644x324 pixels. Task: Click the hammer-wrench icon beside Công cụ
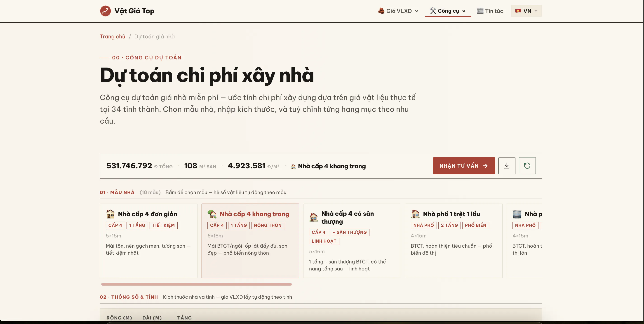click(433, 11)
